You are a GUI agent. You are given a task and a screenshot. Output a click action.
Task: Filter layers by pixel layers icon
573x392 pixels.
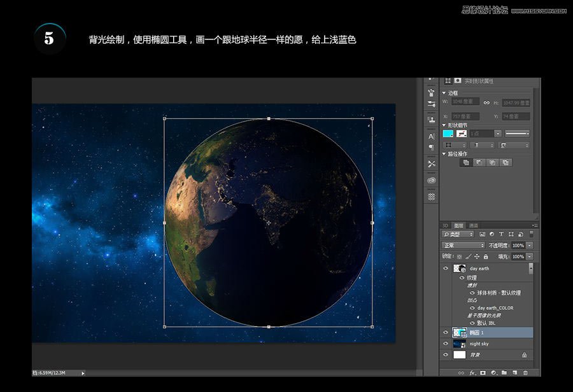483,234
